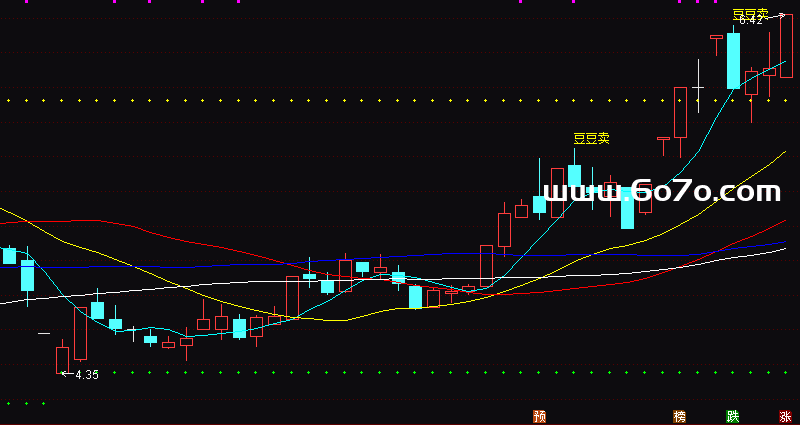
Task: Select the red candlestick at the 4.35 low
Action: click(x=62, y=359)
